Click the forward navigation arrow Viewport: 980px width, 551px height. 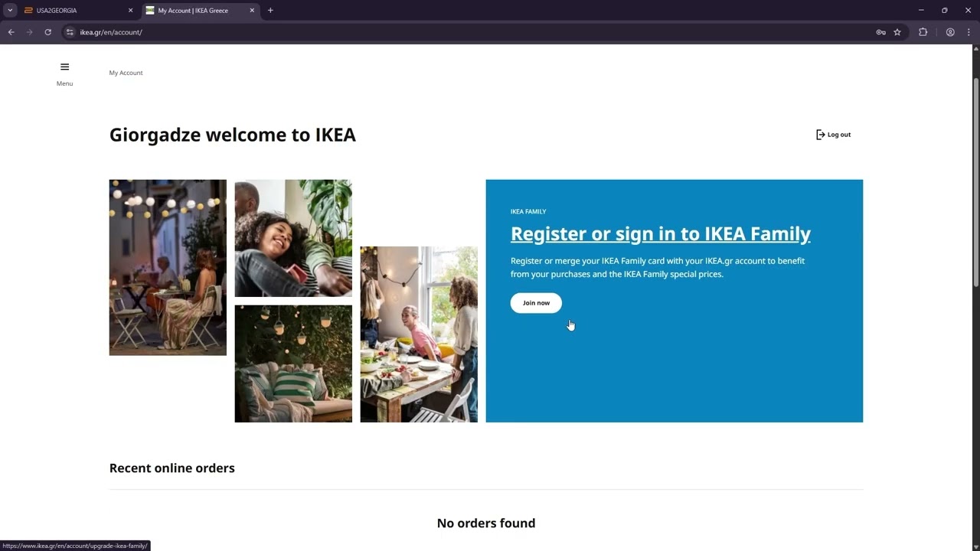click(29, 32)
